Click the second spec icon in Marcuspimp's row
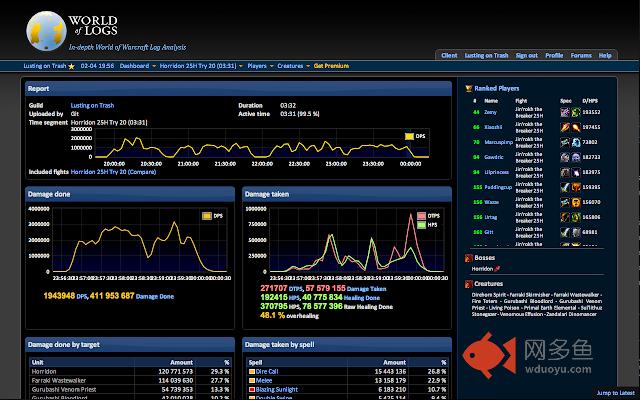This screenshot has height=400, width=640. click(576, 142)
